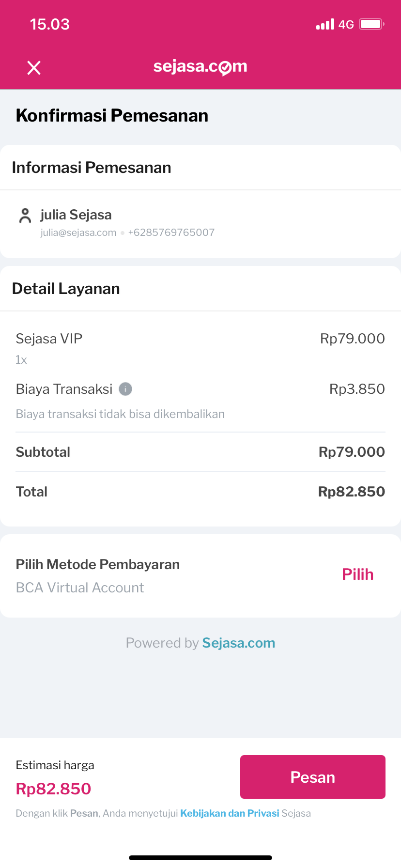Close the order confirmation with X icon
The height and width of the screenshot is (868, 401).
coord(34,68)
